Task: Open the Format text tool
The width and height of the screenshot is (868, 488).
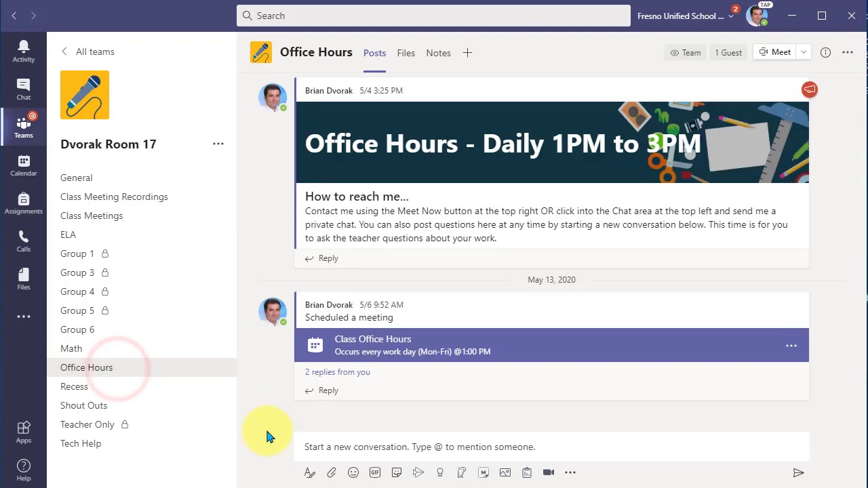Action: coord(310,472)
